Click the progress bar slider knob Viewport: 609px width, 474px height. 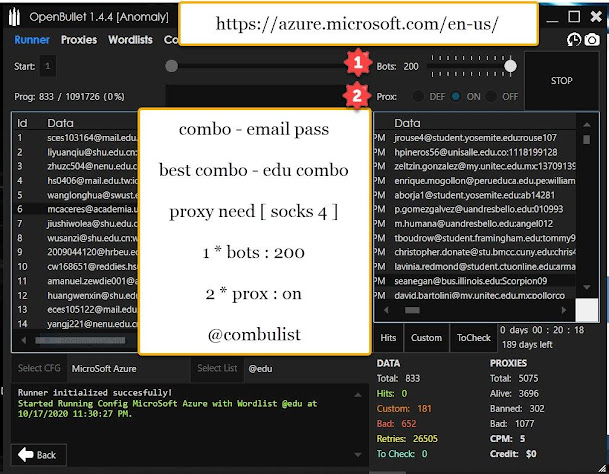[171, 66]
